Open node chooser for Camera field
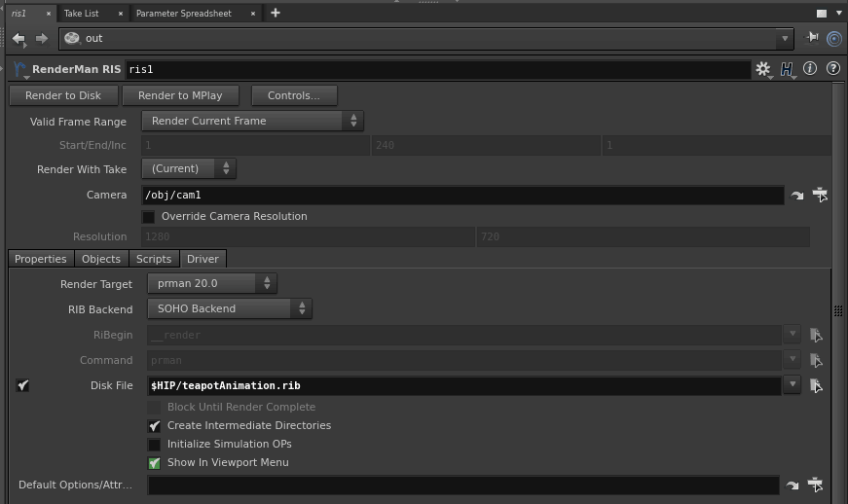The height and width of the screenshot is (504, 848). click(x=820, y=195)
